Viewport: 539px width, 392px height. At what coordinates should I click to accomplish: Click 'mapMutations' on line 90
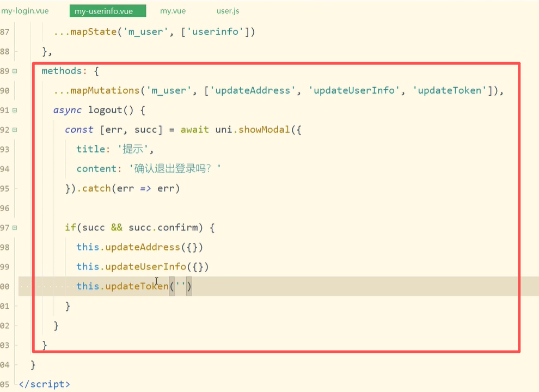(105, 90)
